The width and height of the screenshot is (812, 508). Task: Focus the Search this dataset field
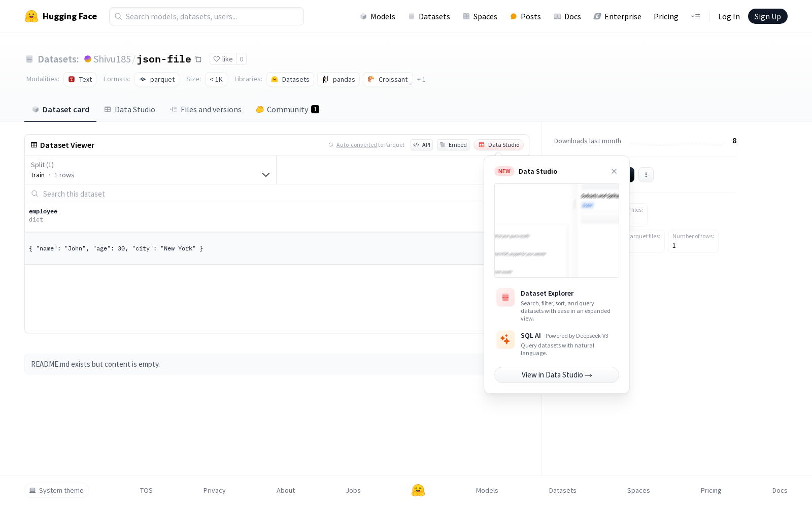pyautogui.click(x=254, y=194)
